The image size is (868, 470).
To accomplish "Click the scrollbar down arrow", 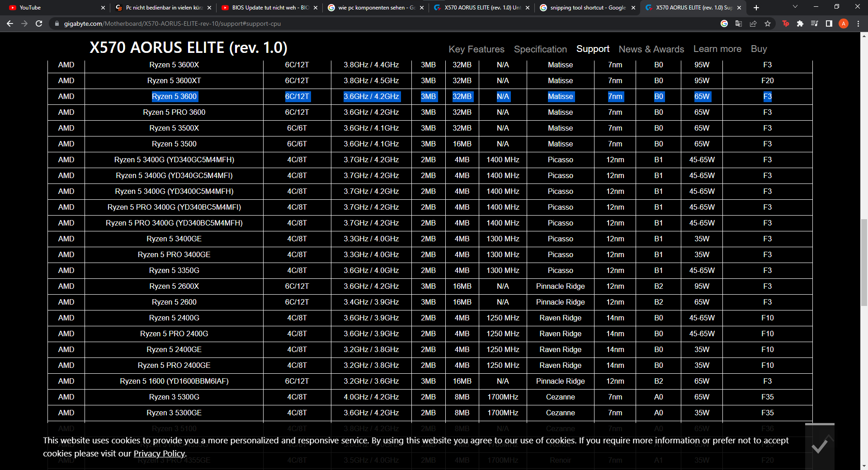I will [864, 465].
